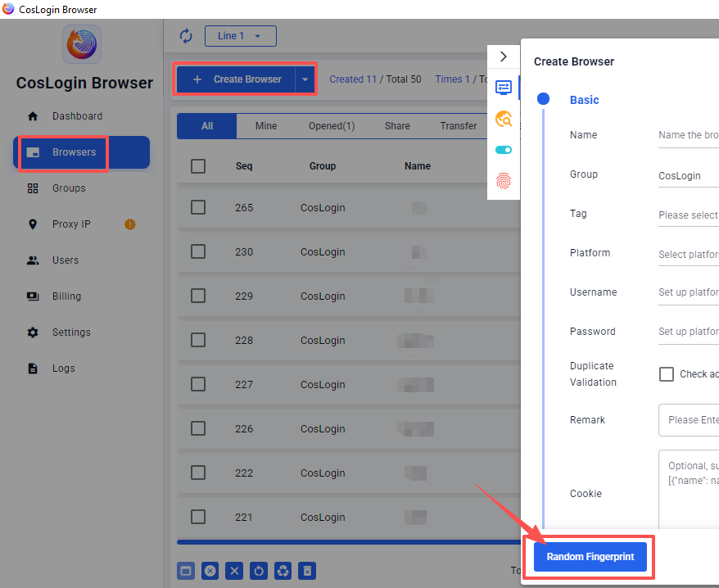The image size is (719, 588).
Task: Tick the Duplicate Validation checkbox
Action: (x=667, y=374)
